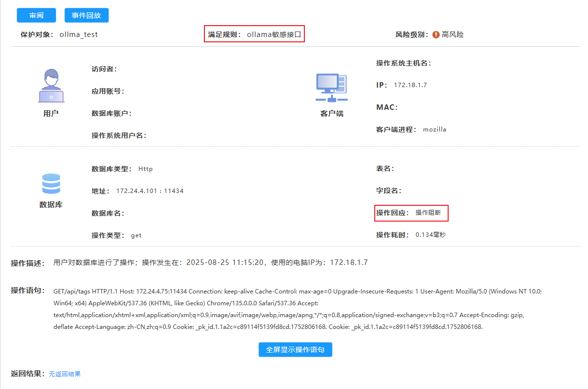
Task: Click the orange high-risk warning icon
Action: (436, 34)
